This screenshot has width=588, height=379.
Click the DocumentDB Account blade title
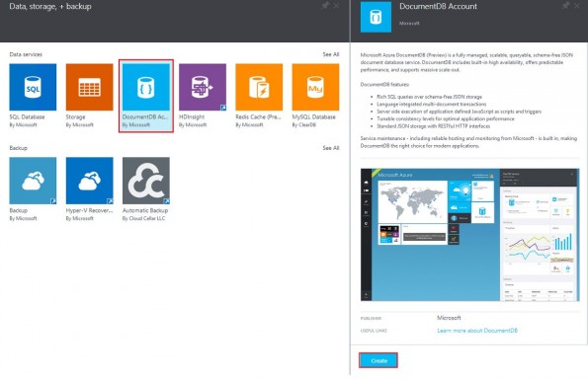438,6
